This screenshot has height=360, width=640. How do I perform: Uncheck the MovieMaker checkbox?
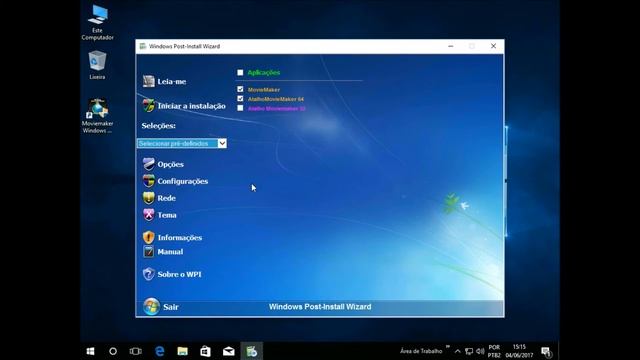(240, 89)
